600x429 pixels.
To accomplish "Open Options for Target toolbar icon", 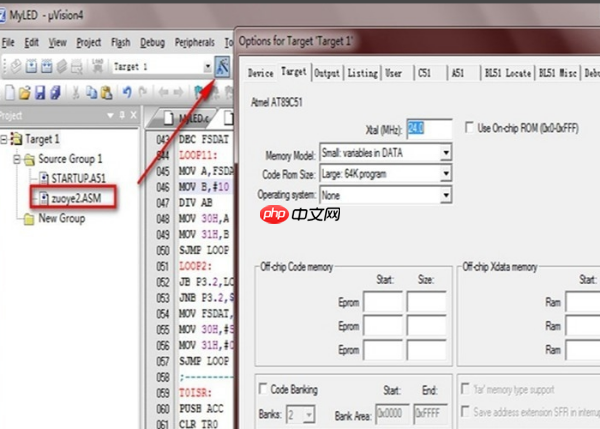I will pos(222,67).
